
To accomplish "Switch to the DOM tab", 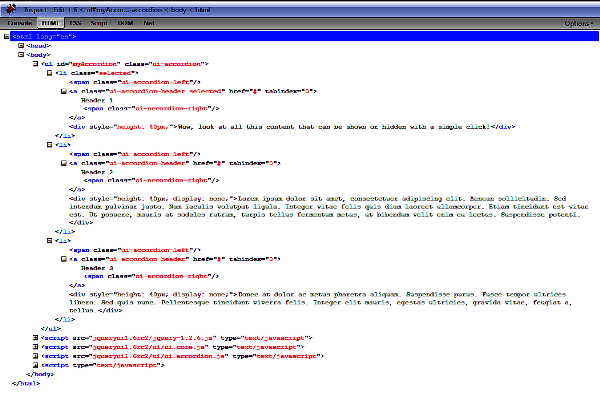I will click(125, 23).
